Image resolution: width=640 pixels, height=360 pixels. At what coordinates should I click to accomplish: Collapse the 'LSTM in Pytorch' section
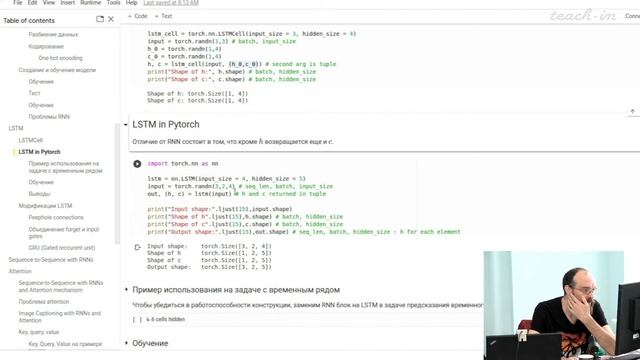(126, 124)
